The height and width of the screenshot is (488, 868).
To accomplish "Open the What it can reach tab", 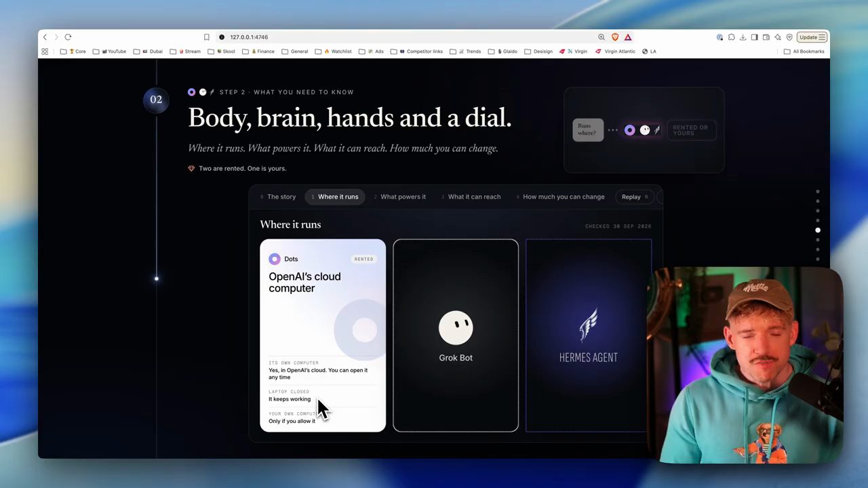I will click(x=471, y=197).
